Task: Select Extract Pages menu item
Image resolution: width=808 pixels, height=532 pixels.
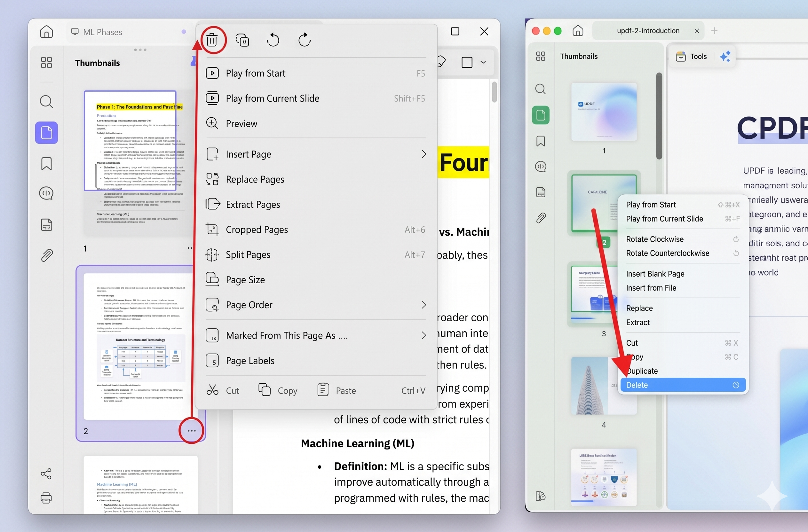Action: [x=316, y=204]
